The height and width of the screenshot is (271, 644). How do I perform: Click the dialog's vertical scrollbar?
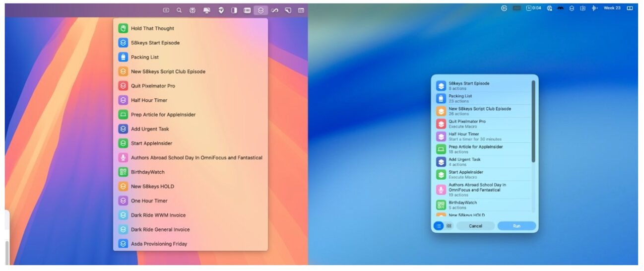pos(533,122)
